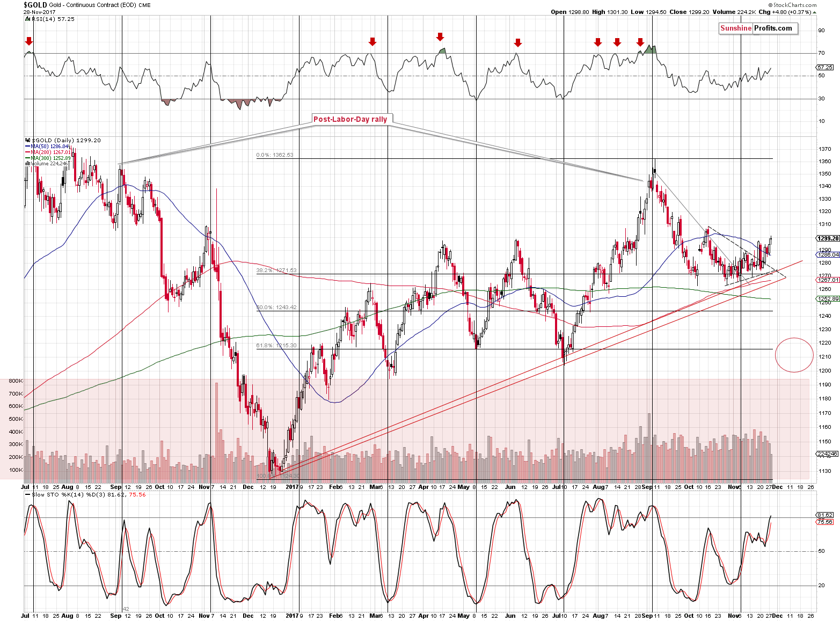Click the 75.56 stochastic value tag
The height and width of the screenshot is (621, 840).
tap(824, 522)
